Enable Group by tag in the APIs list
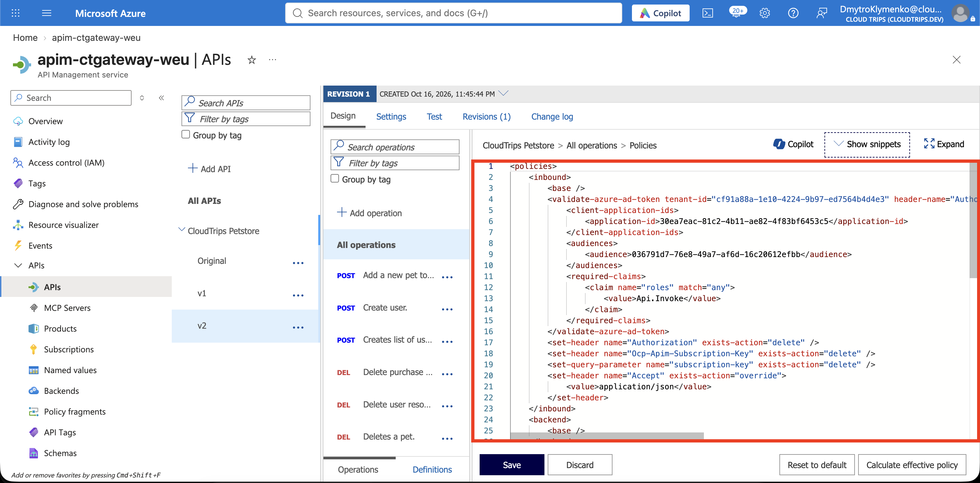 pyautogui.click(x=186, y=134)
